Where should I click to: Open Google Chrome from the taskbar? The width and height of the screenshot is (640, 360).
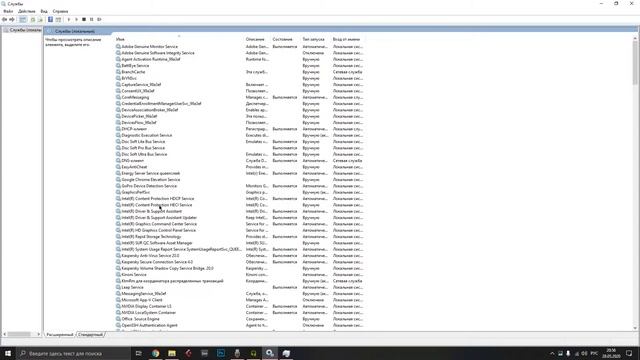(x=156, y=353)
